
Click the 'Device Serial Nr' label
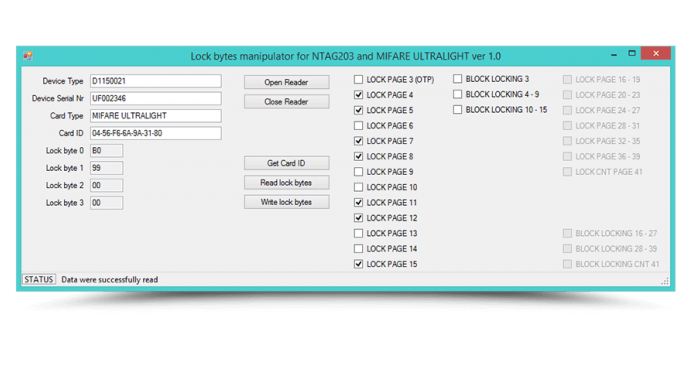58,99
